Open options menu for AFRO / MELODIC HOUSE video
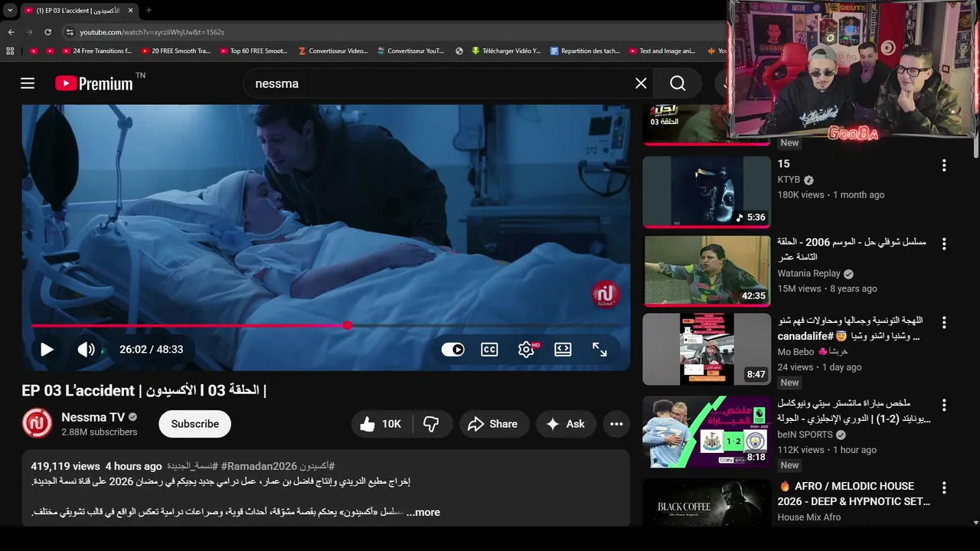 (x=944, y=487)
